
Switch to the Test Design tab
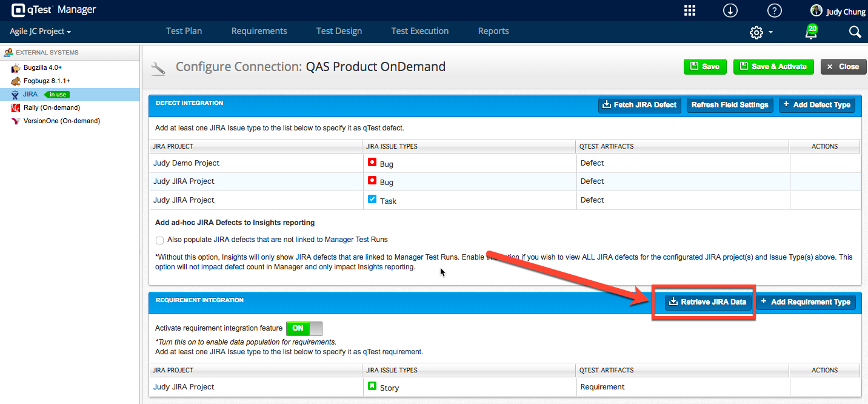point(339,31)
